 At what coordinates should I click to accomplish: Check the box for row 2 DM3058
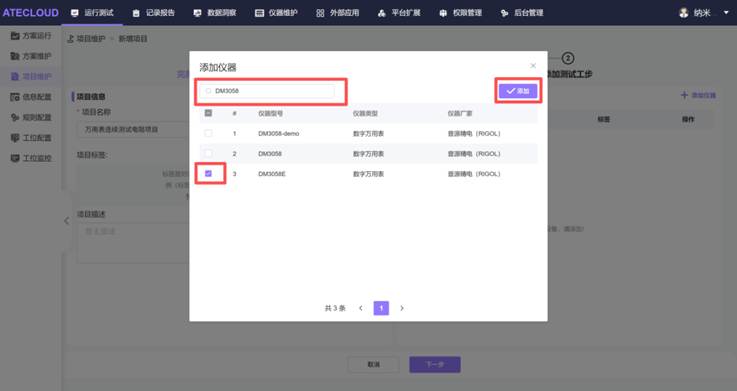coord(208,154)
